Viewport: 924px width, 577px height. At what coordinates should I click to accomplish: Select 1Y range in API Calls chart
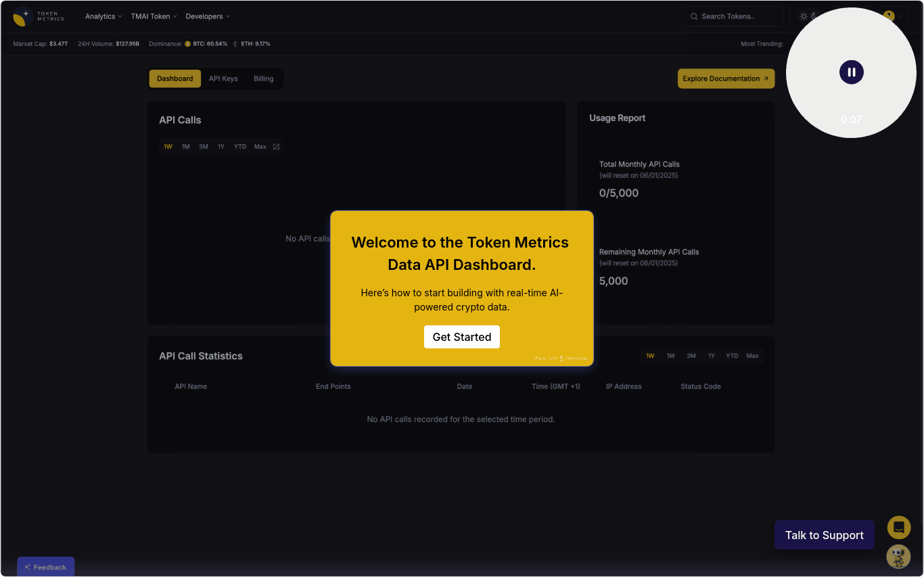221,147
